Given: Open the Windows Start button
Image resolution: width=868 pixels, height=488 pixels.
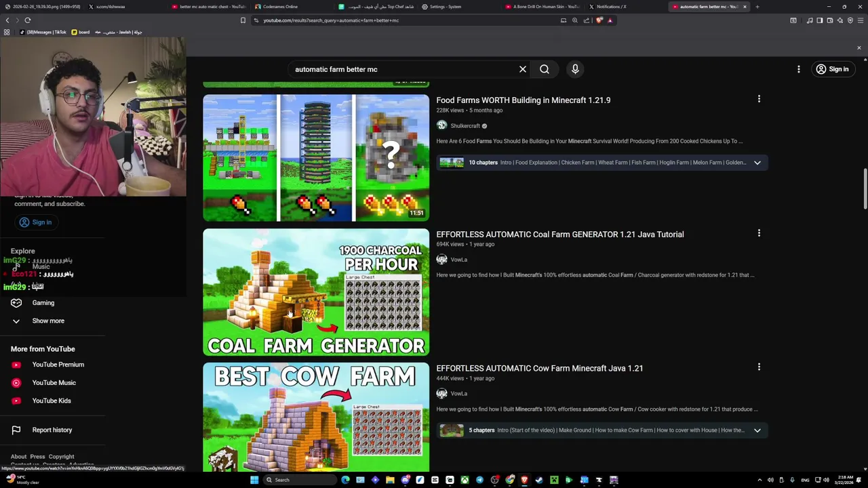Looking at the screenshot, I should [x=254, y=480].
